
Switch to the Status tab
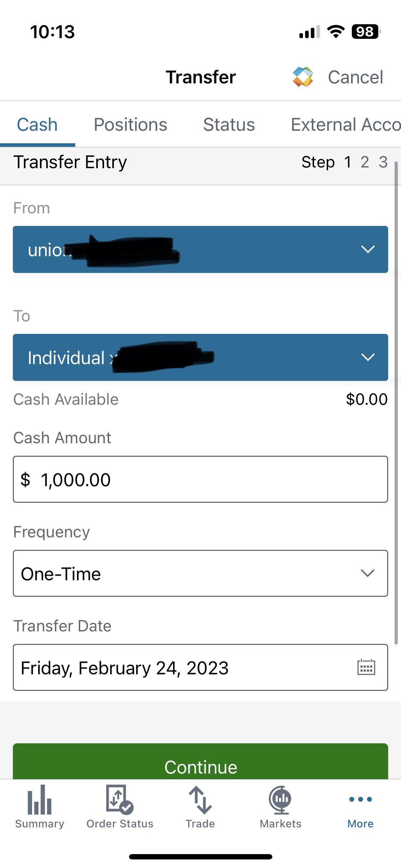229,125
